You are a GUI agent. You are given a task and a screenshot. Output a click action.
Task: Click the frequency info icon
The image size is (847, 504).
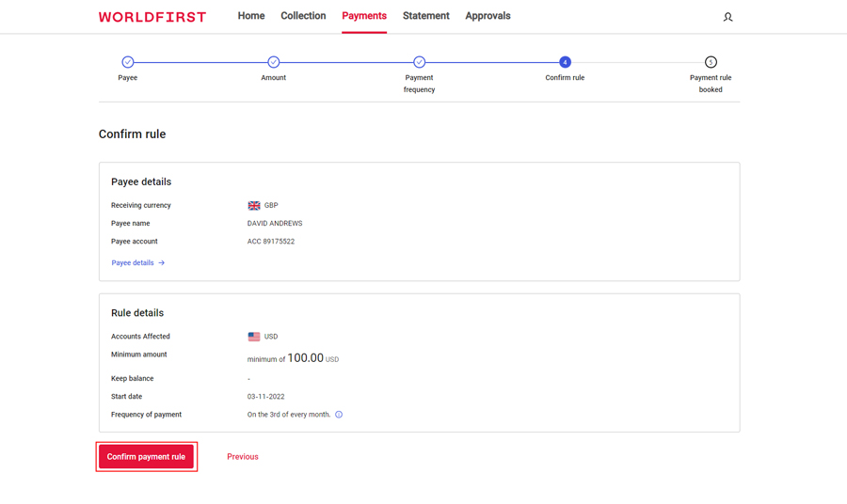pyautogui.click(x=339, y=415)
